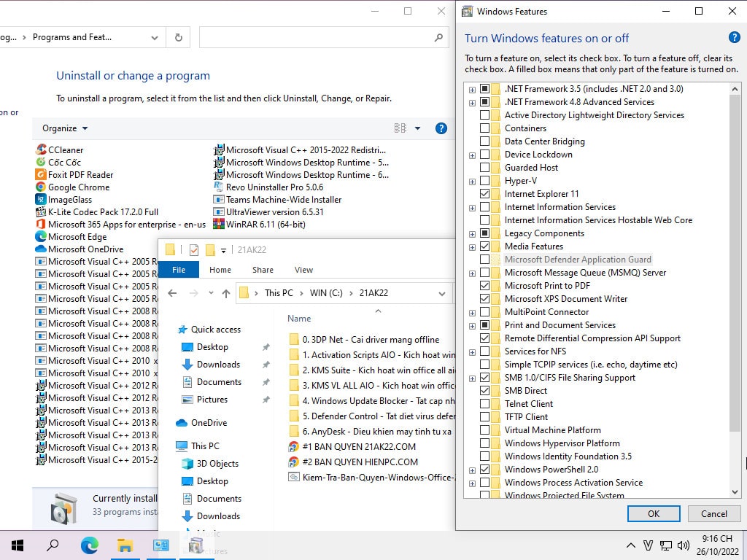Screen dimensions: 747x560
Task: Select the Revo Uninstaller Pro icon
Action: point(219,187)
